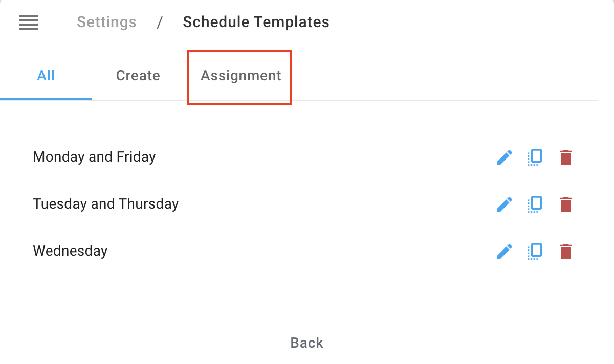The height and width of the screenshot is (364, 614).
Task: Navigate to Settings in the breadcrumb
Action: 106,22
